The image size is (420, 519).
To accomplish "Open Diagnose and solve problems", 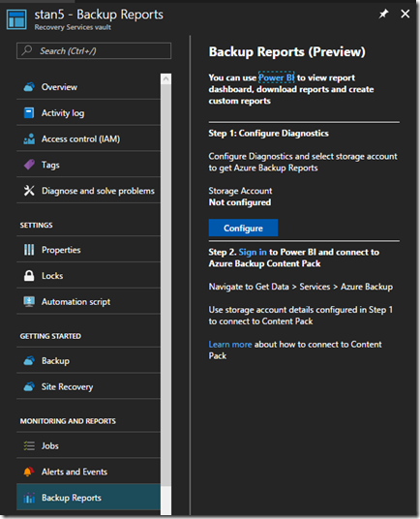I will click(x=89, y=191).
